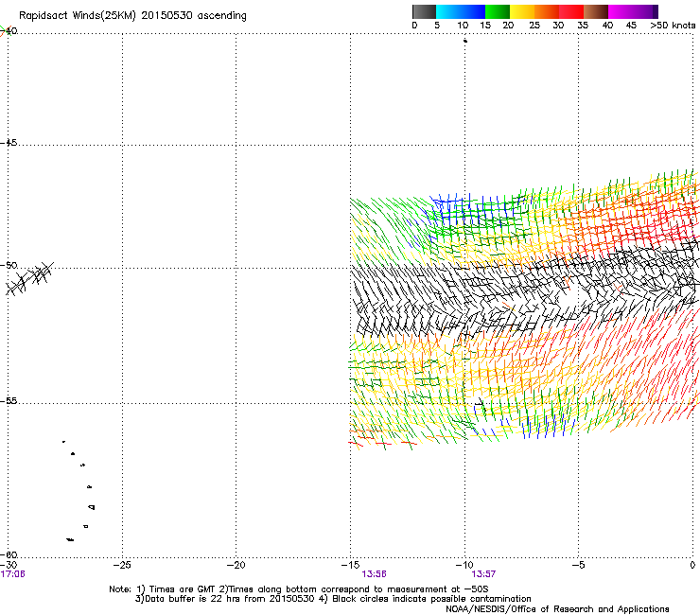The width and height of the screenshot is (700, 615).
Task: Click the small black dot near -10 longitude at top
Action: [x=465, y=41]
